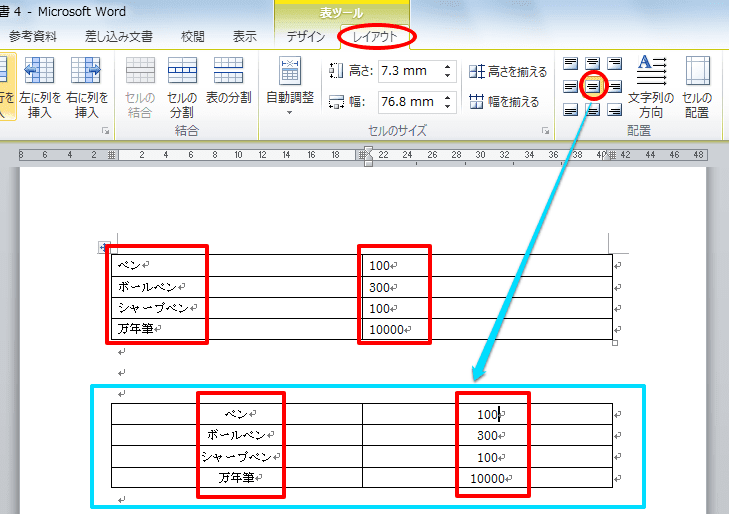Image resolution: width=729 pixels, height=514 pixels.
Task: Click the 幅 input field
Action: [409, 102]
